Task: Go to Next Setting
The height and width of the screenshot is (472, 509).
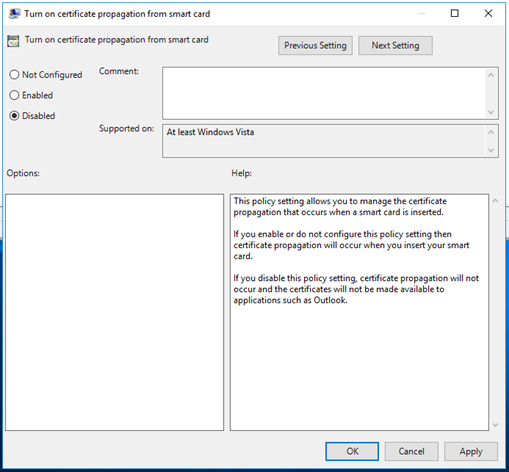Action: [x=395, y=45]
